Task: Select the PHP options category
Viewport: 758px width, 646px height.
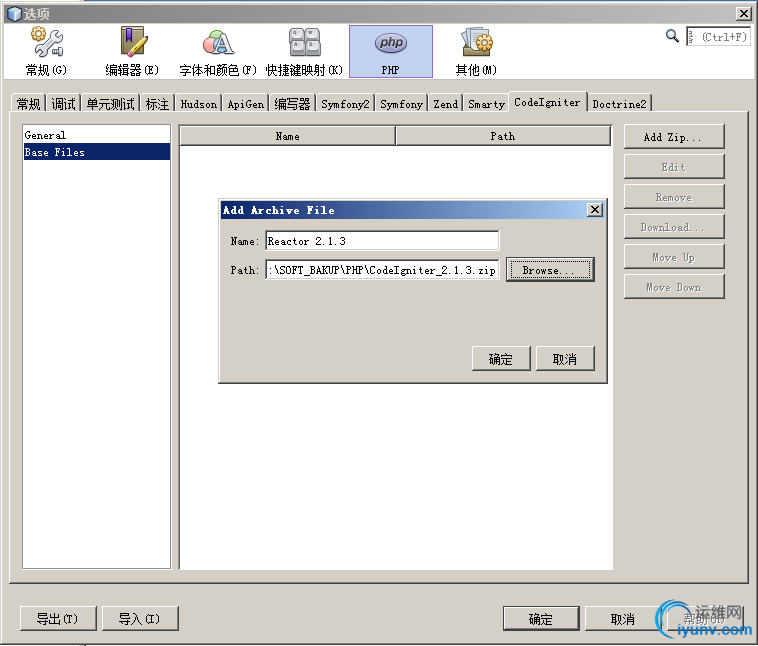Action: pyautogui.click(x=391, y=51)
